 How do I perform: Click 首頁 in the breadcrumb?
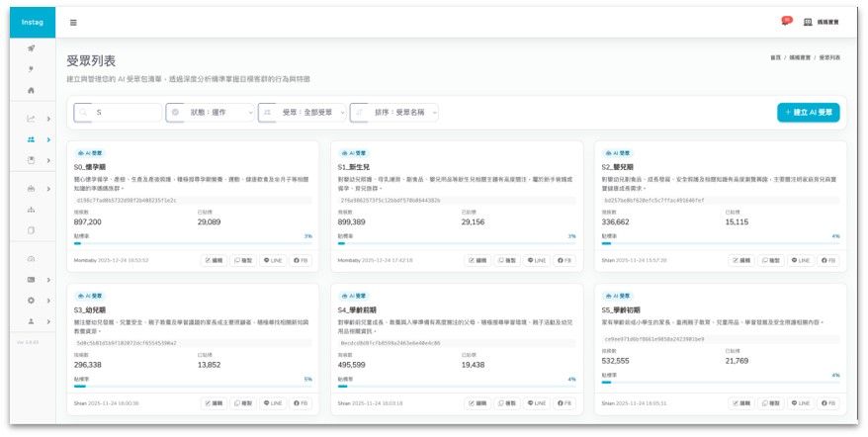[775, 57]
